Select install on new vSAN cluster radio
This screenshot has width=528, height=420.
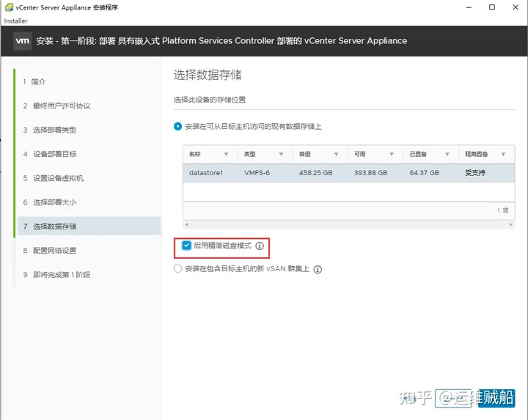pyautogui.click(x=177, y=269)
